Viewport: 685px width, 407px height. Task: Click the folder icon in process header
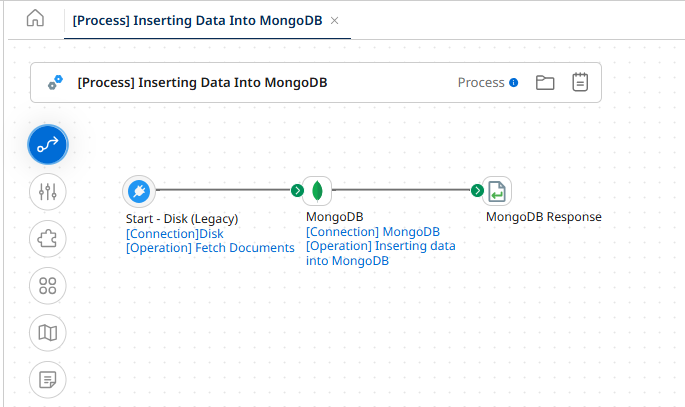point(545,83)
